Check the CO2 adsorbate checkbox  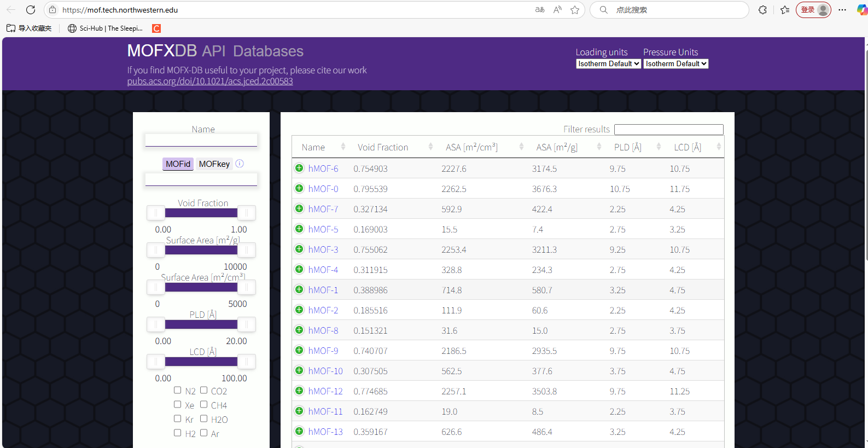coord(203,390)
